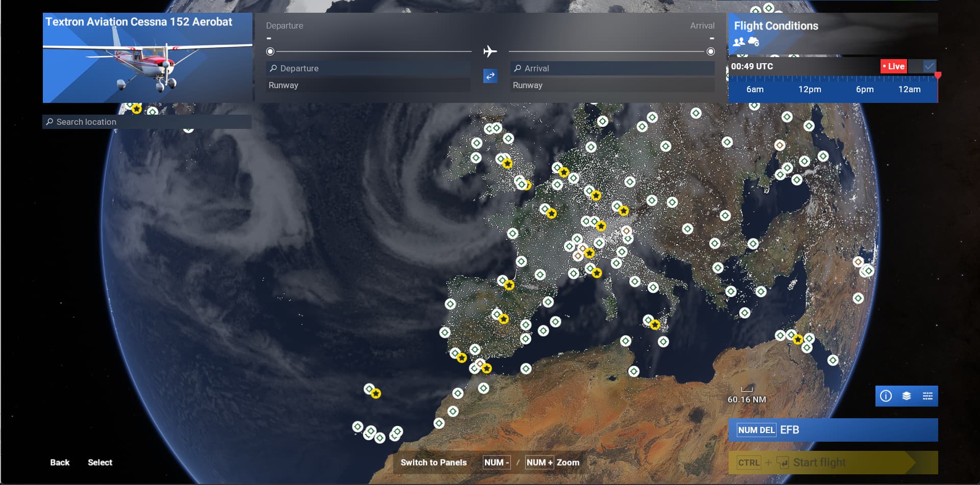Select the star marker on the French Riviera coast
Screen dimensions: 980x485
[x=596, y=273]
